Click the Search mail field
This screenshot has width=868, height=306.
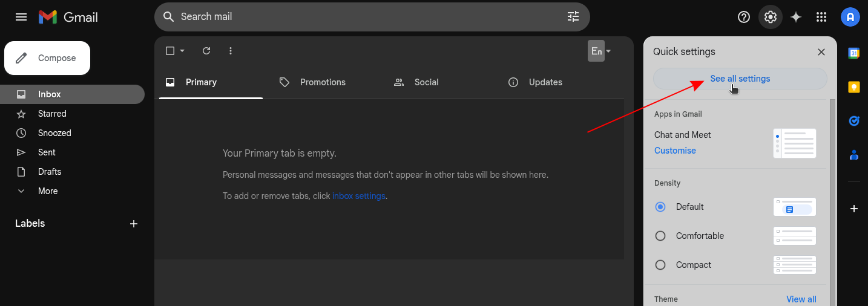[372, 17]
